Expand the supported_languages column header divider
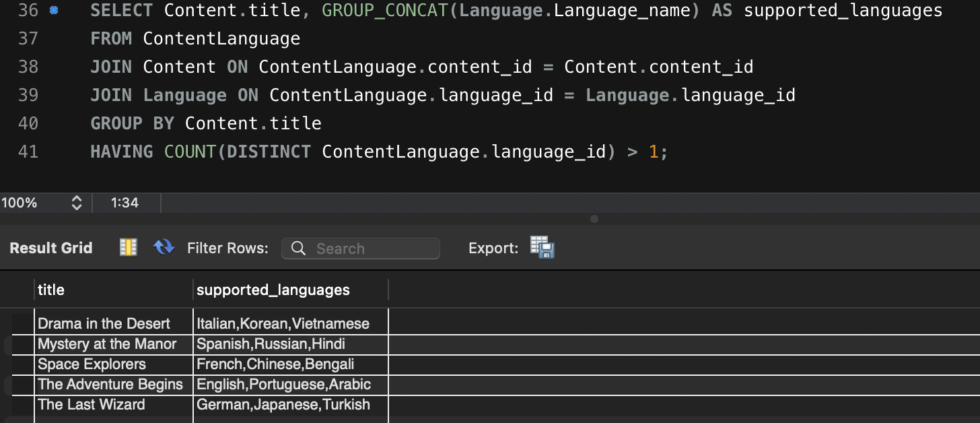 click(x=388, y=290)
